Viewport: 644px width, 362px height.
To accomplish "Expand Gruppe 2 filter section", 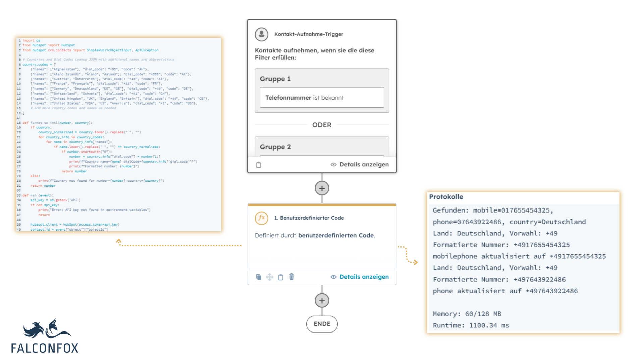I will click(x=322, y=147).
